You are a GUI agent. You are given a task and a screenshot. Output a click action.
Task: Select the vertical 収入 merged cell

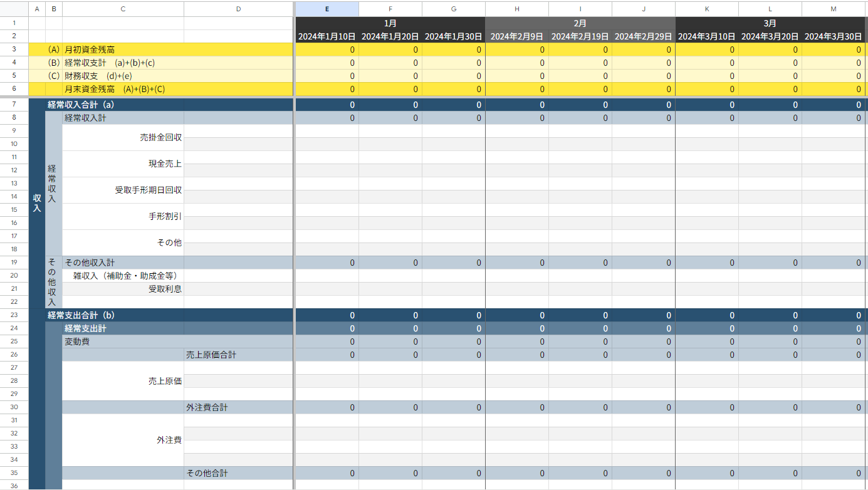(x=37, y=203)
